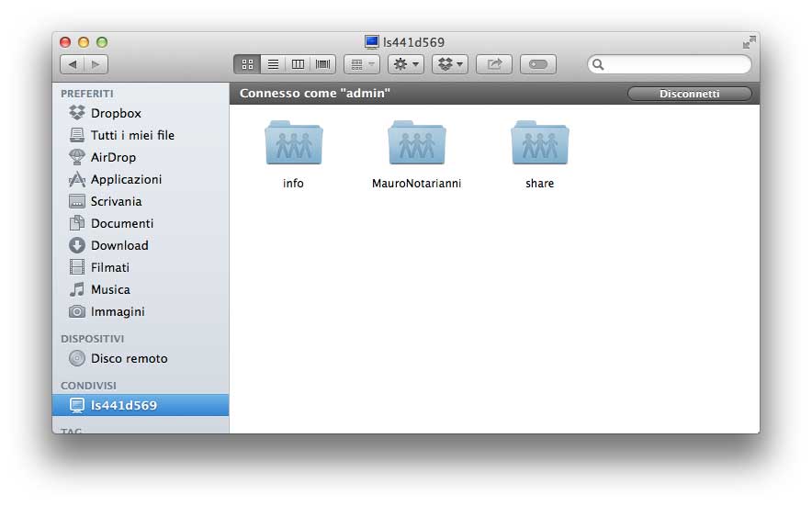Minimize the window with yellow button
The image size is (812, 506).
pyautogui.click(x=84, y=42)
